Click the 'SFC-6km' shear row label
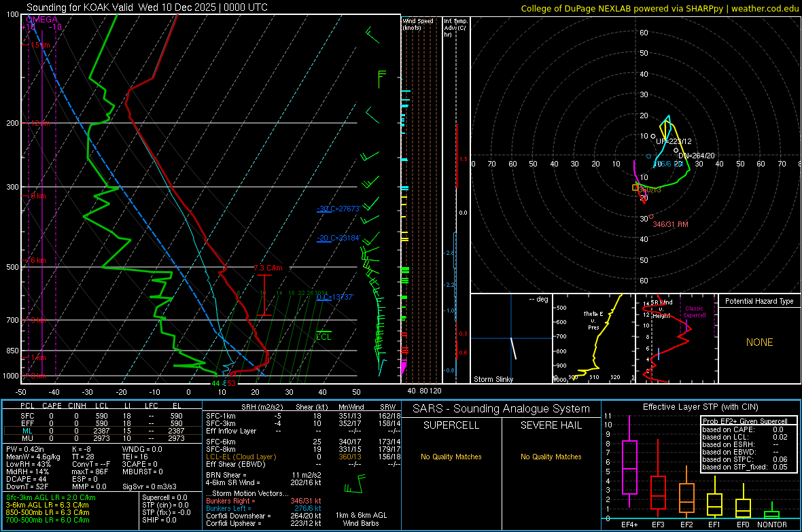The width and height of the screenshot is (802, 532). pos(221,442)
